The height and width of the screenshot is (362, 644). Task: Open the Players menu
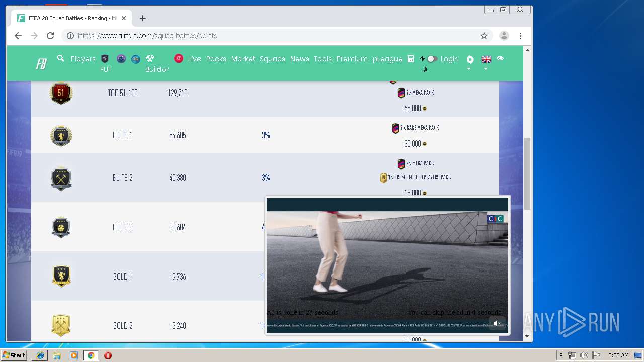(83, 59)
